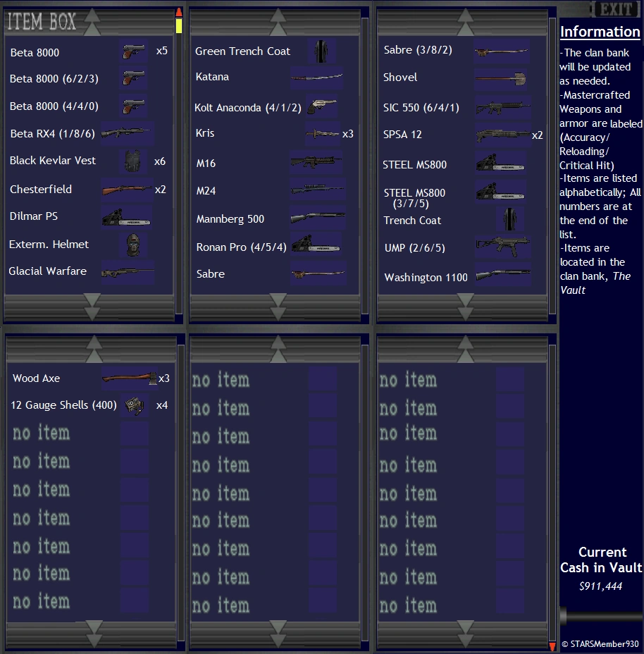Click the Shovel icon

[x=502, y=78]
